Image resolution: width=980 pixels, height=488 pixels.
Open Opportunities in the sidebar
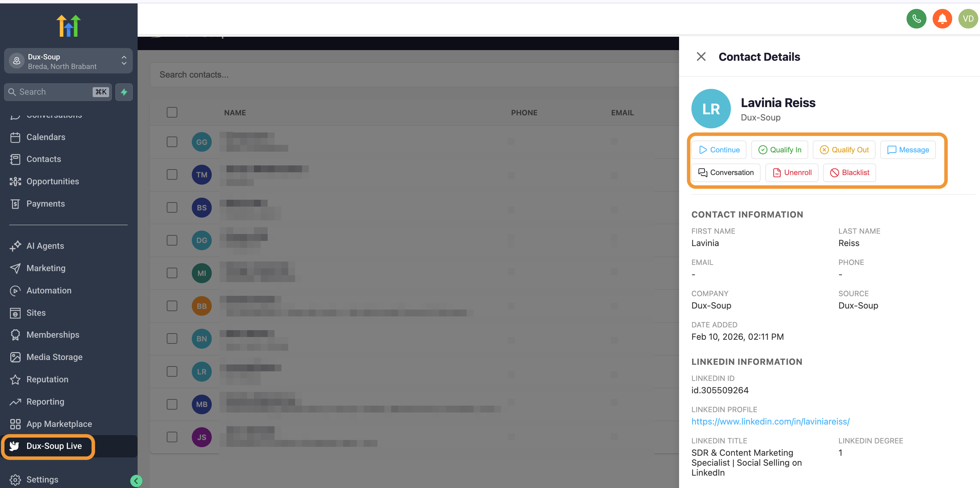(52, 182)
